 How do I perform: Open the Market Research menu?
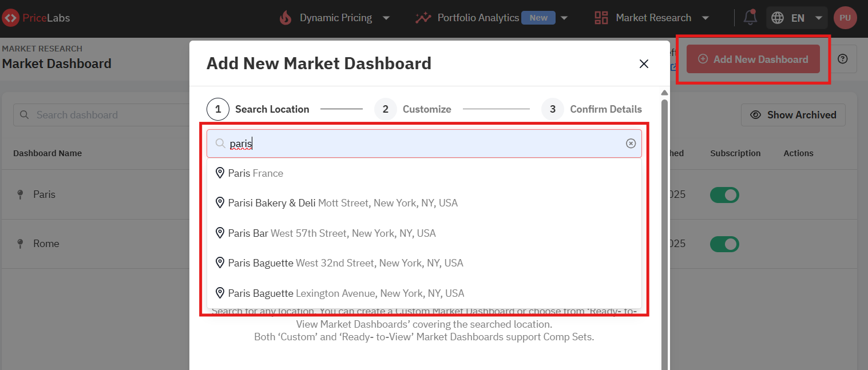pyautogui.click(x=652, y=18)
